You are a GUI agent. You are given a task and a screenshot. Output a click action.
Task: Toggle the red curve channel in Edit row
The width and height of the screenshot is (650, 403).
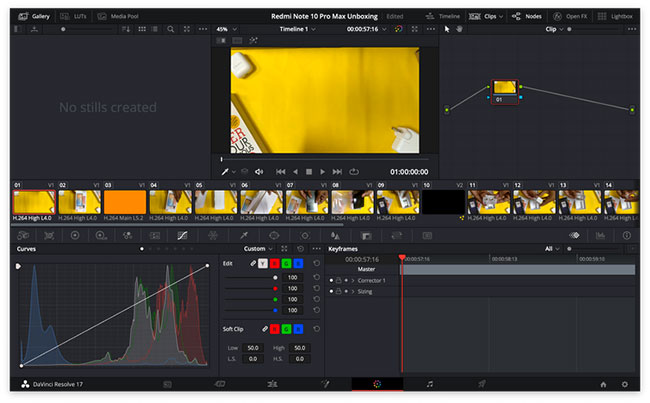tap(274, 264)
